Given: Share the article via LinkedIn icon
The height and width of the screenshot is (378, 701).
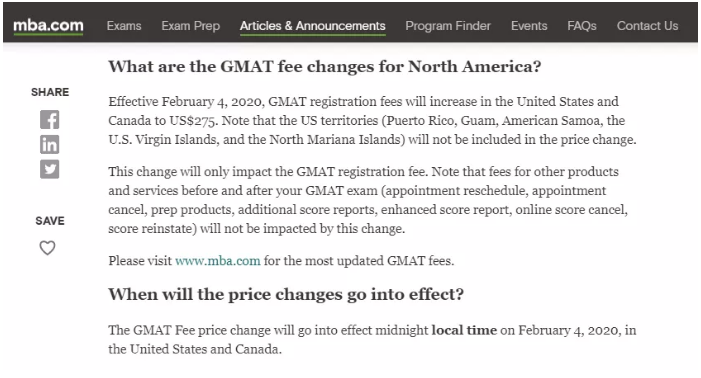Looking at the screenshot, I should tap(50, 144).
